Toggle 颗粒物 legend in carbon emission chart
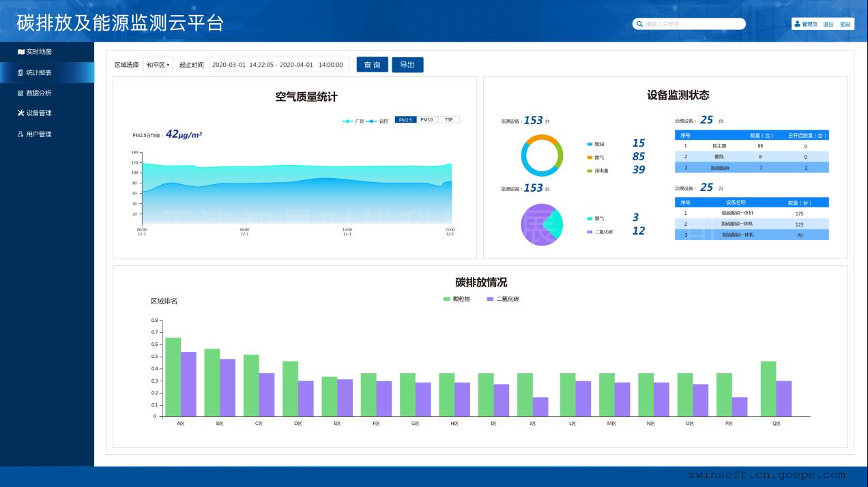This screenshot has width=868, height=487. click(448, 299)
